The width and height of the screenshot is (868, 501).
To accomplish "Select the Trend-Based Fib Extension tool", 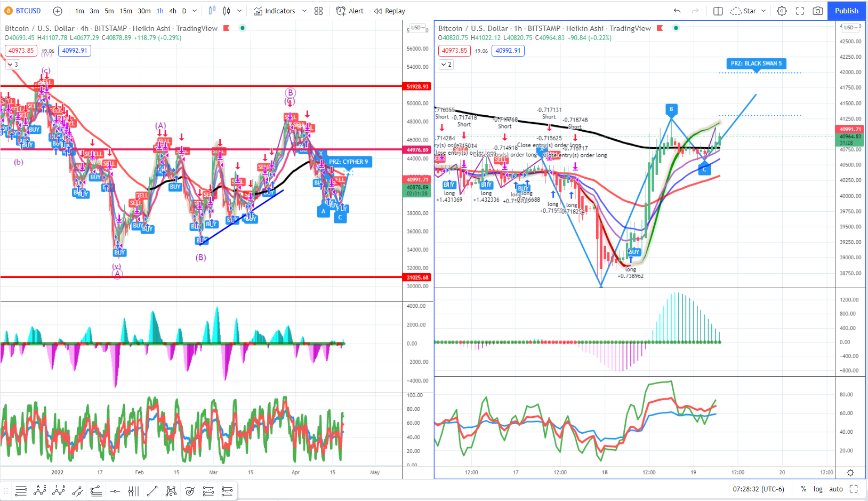I will coord(208,491).
